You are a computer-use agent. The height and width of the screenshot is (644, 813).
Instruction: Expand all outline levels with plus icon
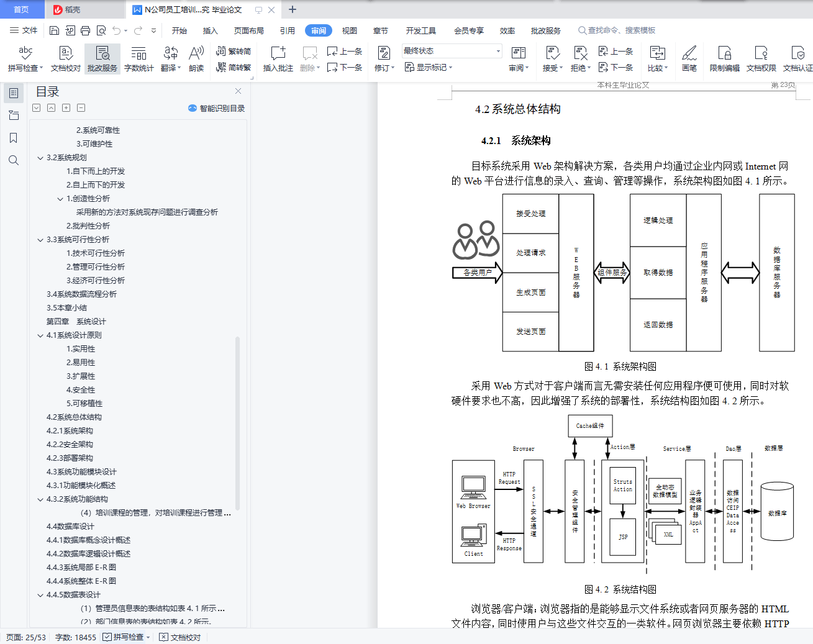[66, 108]
